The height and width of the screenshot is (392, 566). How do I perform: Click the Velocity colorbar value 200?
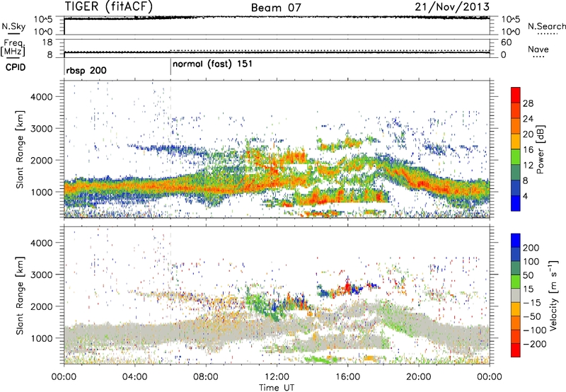[531, 248]
